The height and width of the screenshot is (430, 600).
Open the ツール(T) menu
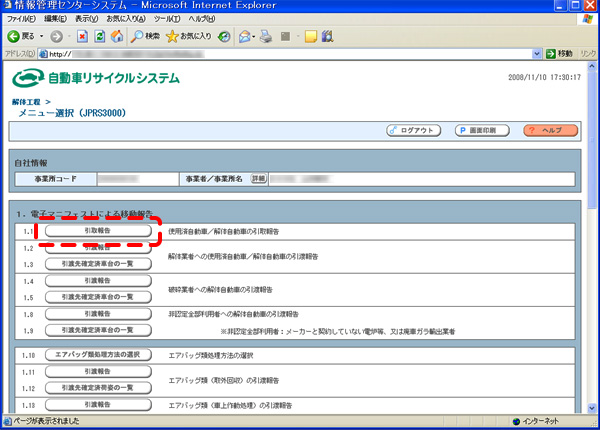pos(167,19)
